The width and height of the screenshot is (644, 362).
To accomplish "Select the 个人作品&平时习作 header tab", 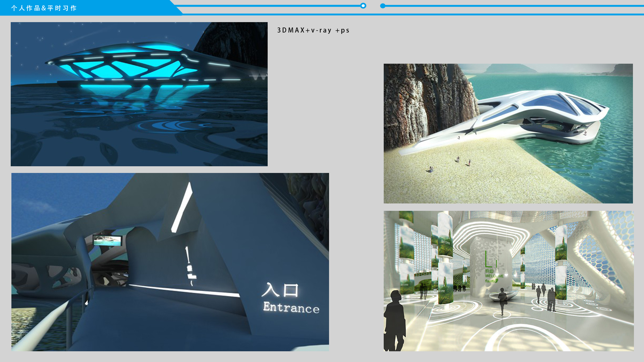I will click(44, 8).
